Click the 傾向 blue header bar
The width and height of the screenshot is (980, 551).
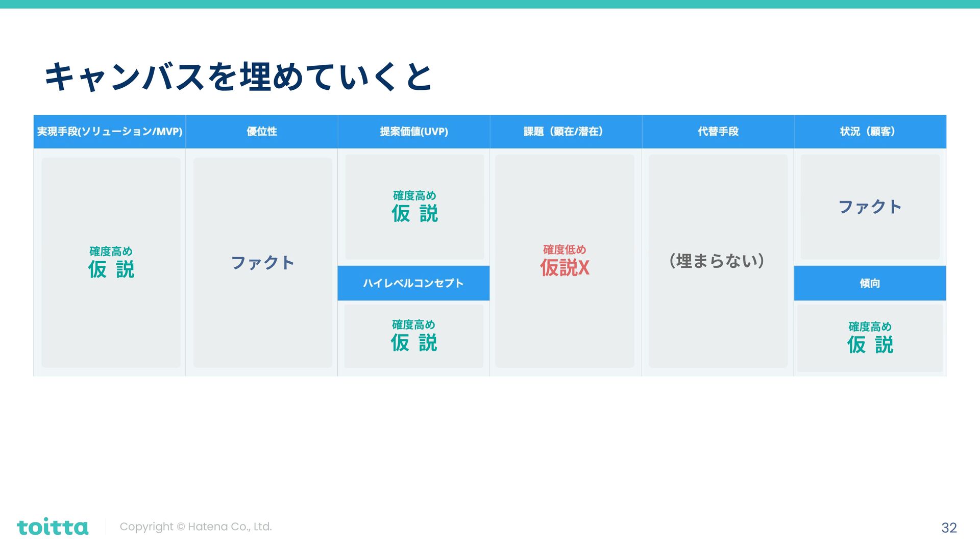click(x=870, y=283)
